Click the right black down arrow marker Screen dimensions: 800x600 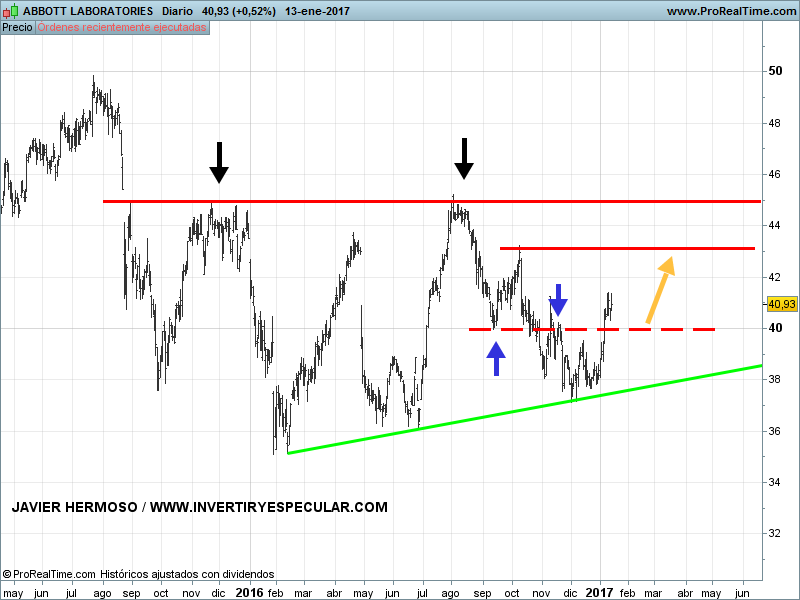[x=463, y=159]
